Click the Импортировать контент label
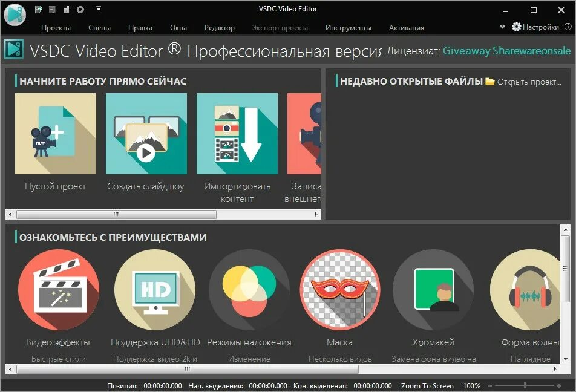The image size is (576, 392). 237,192
